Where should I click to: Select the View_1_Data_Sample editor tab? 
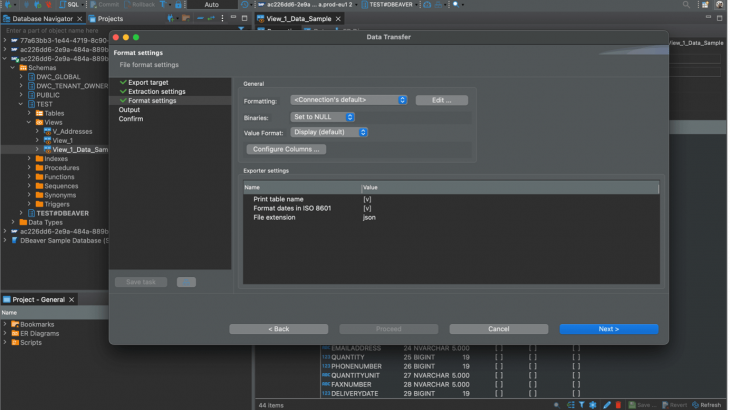pyautogui.click(x=299, y=19)
